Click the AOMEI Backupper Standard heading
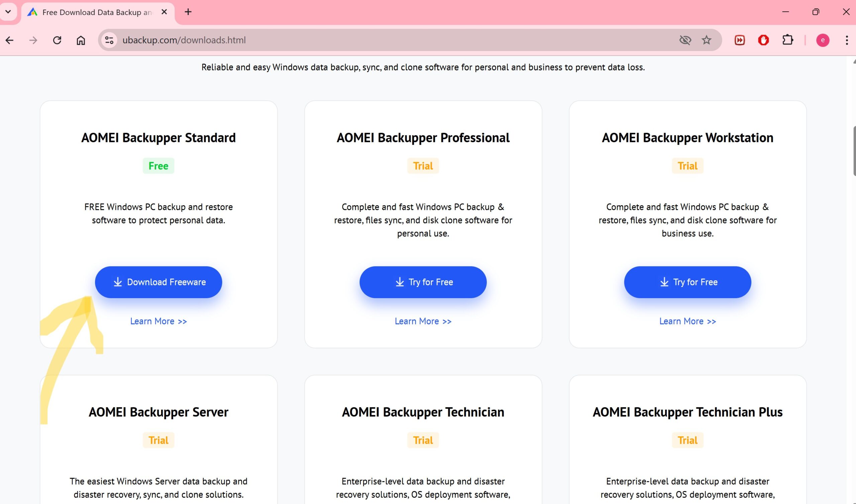 [x=158, y=138]
